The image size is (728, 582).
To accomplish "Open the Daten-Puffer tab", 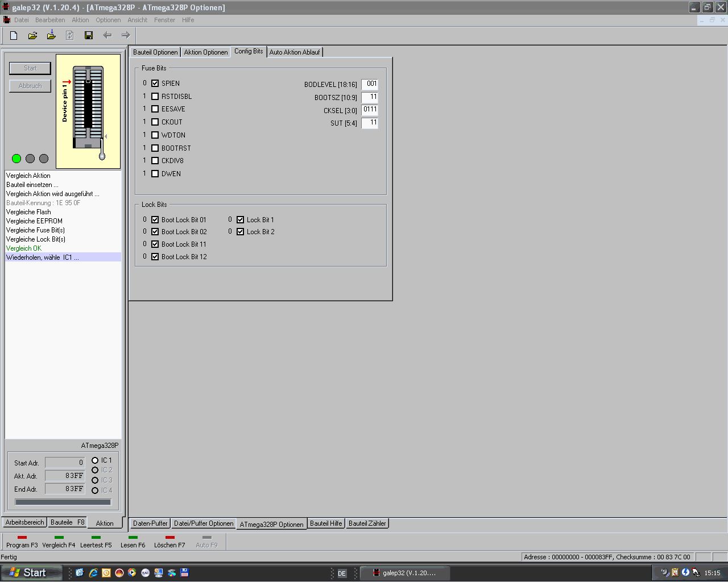I will coord(150,523).
